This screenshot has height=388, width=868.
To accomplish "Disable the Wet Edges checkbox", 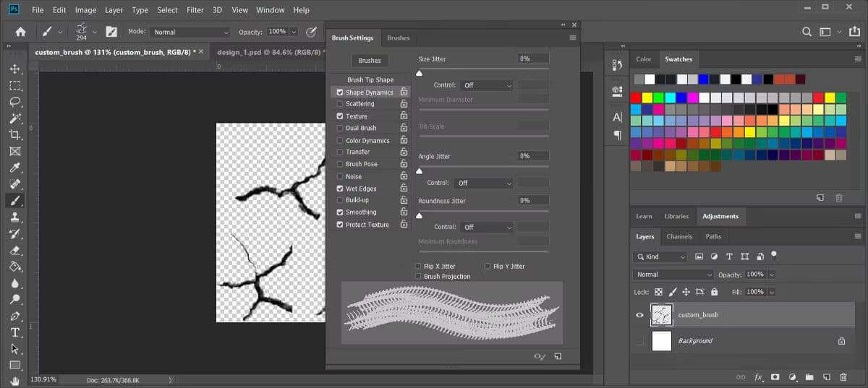I will coord(340,189).
